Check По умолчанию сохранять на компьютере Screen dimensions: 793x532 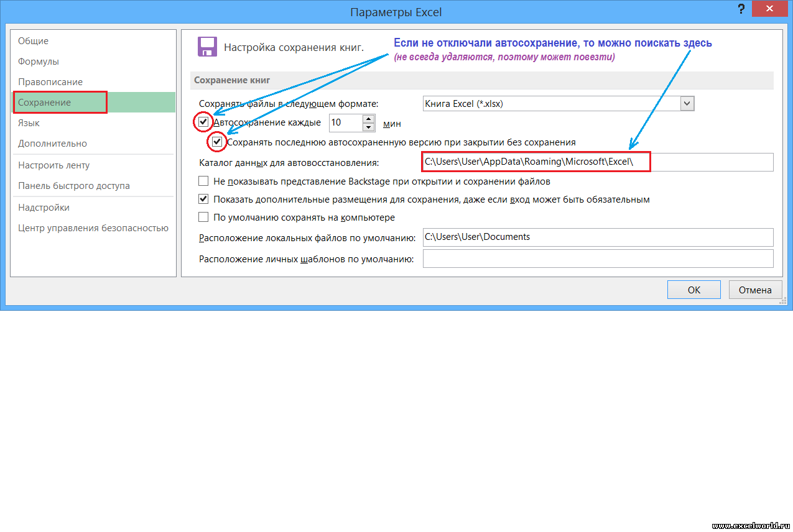point(203,218)
